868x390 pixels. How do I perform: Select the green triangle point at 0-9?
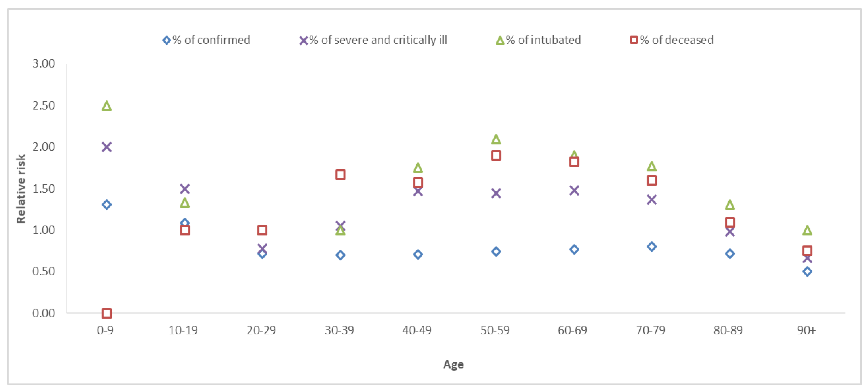107,106
